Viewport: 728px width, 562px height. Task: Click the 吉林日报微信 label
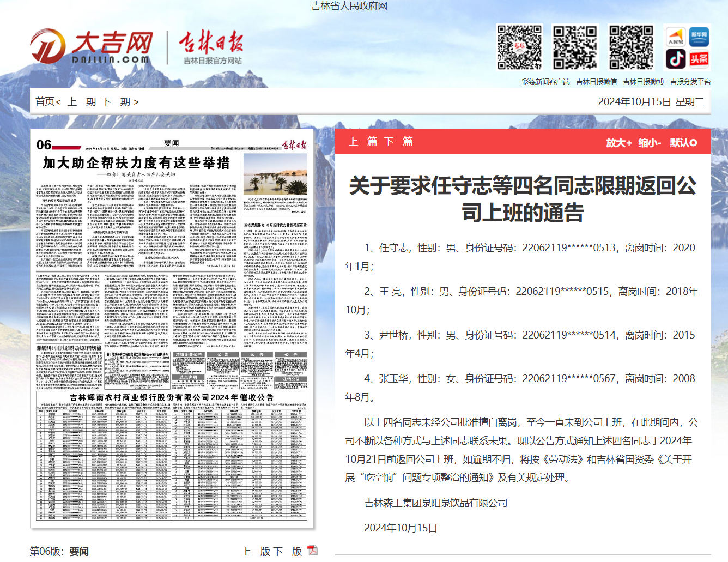pos(596,82)
